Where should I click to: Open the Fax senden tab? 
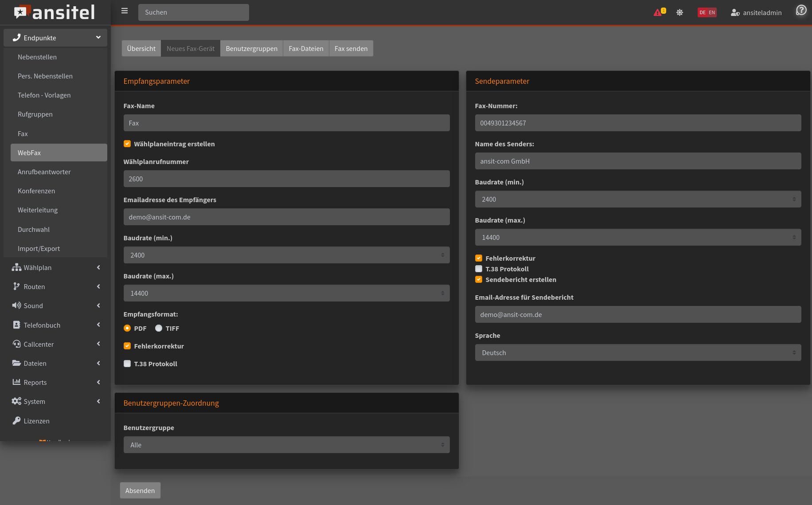coord(351,48)
